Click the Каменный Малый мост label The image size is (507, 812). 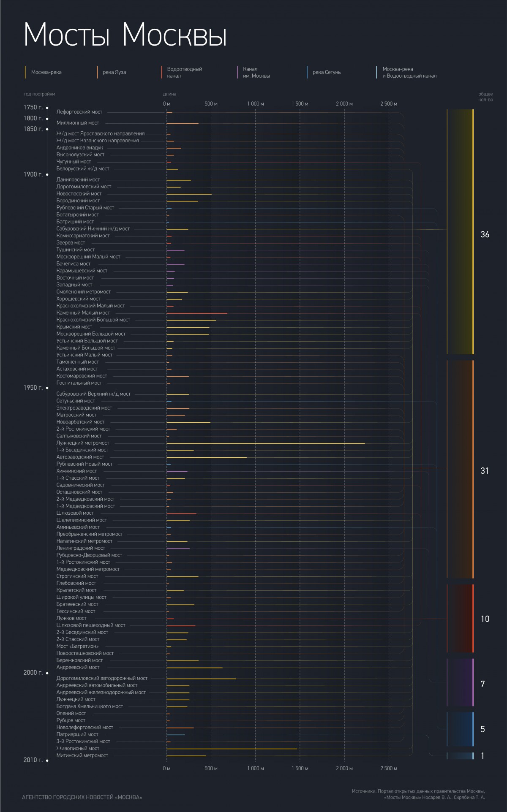tap(83, 313)
